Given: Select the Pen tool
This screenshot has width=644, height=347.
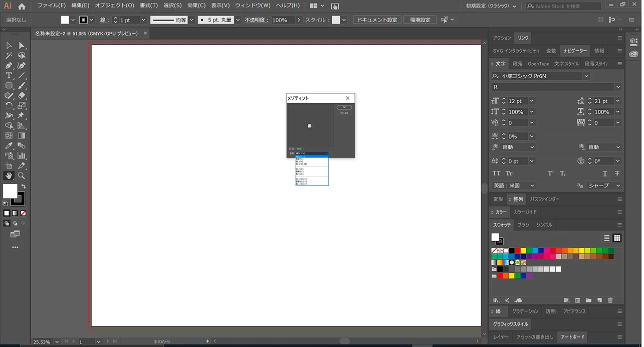Looking at the screenshot, I should (9, 66).
